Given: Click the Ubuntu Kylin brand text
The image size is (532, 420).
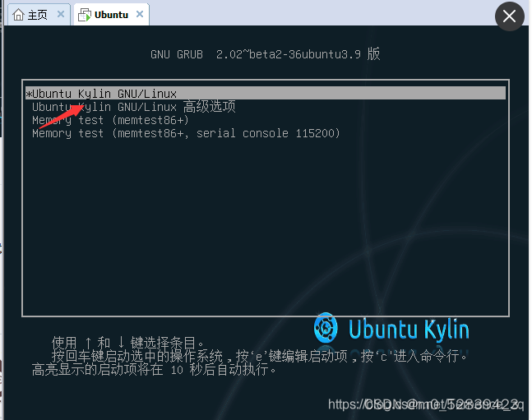Looking at the screenshot, I should click(x=409, y=329).
